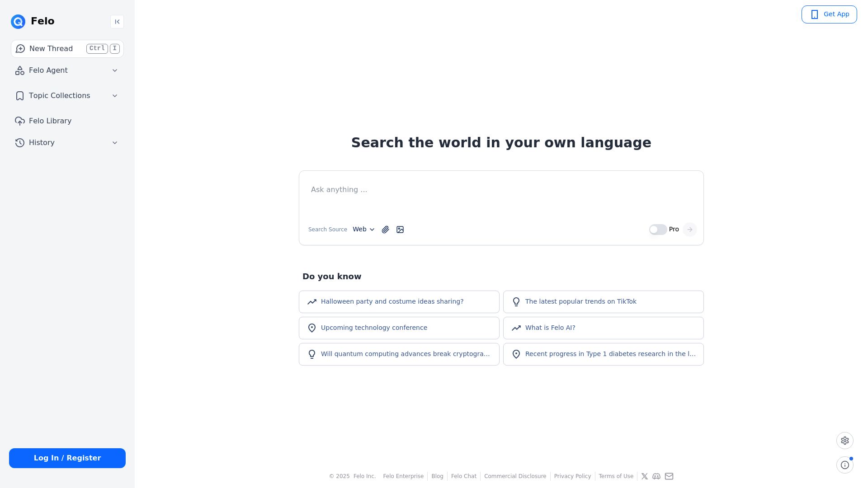Open settings gear icon
868x488 pixels.
coord(845,441)
